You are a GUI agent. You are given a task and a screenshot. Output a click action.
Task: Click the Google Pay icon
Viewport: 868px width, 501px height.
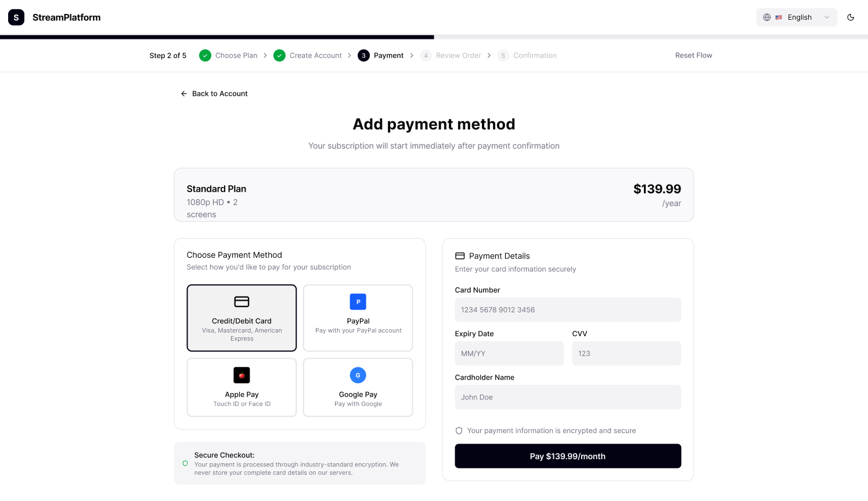click(358, 375)
